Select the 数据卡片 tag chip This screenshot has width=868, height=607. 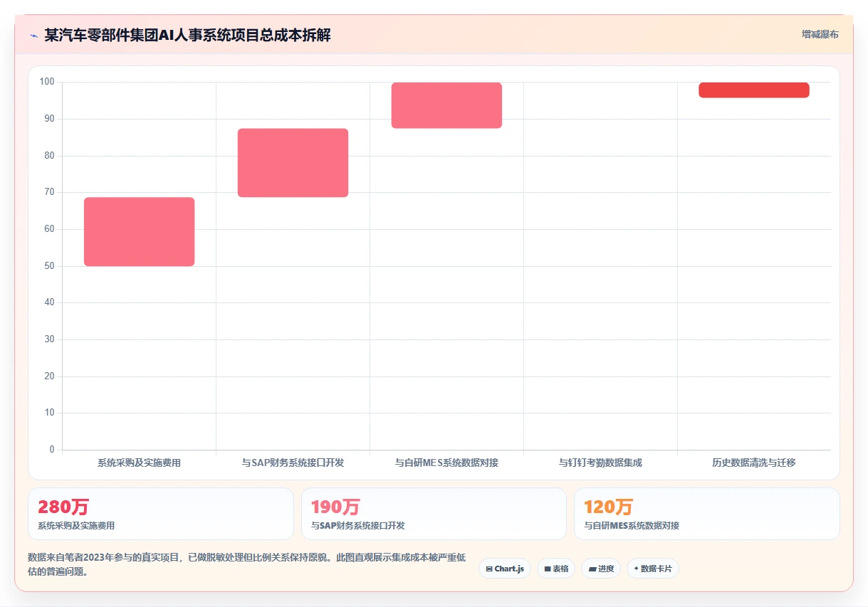(653, 569)
